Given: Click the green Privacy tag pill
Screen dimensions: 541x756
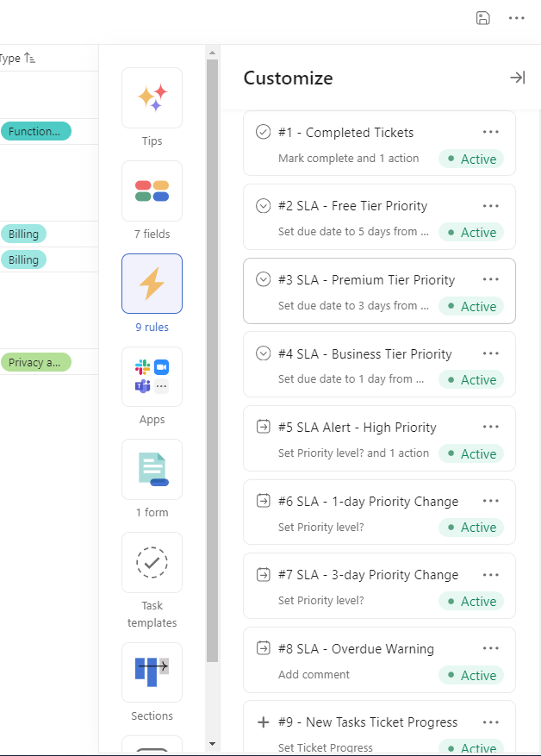Looking at the screenshot, I should point(35,362).
